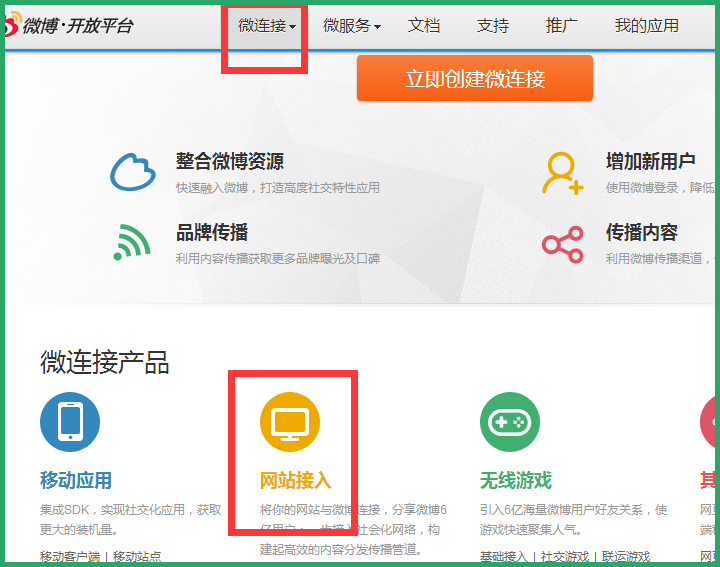The height and width of the screenshot is (567, 720).
Task: Open the 无线游戏 heading link
Action: 516,480
